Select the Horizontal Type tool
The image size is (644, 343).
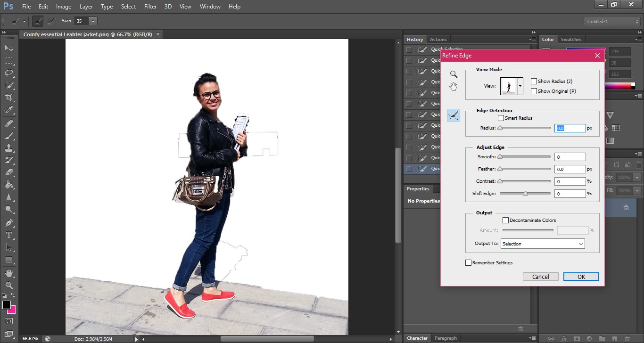tap(9, 235)
